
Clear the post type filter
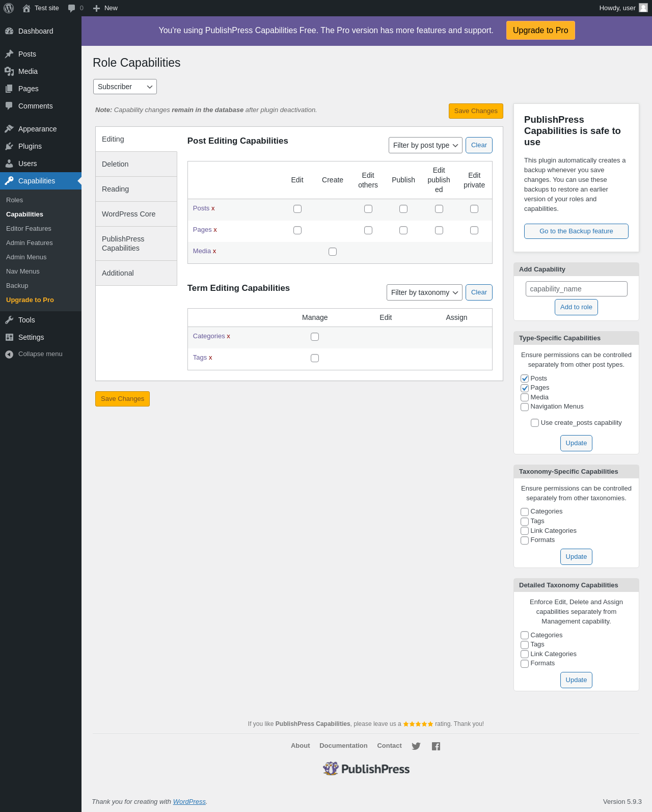click(479, 145)
